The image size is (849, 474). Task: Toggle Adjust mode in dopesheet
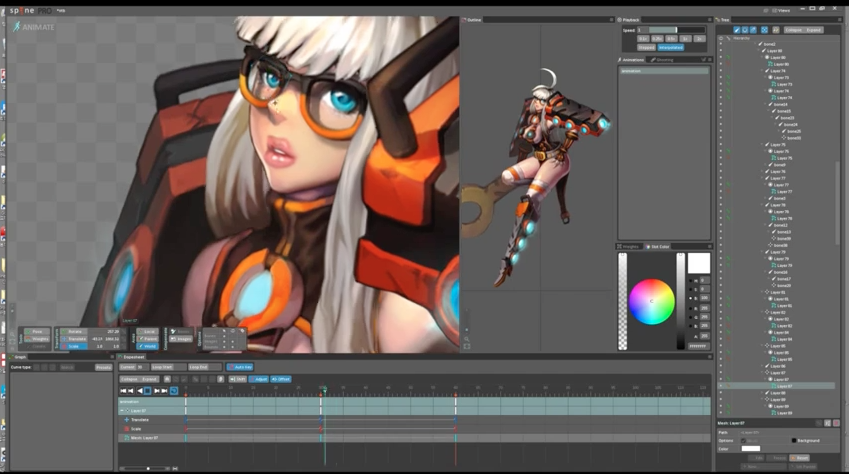[x=259, y=379]
